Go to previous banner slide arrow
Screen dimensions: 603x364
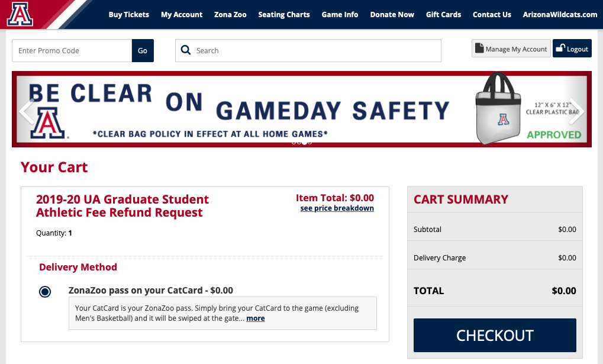[x=25, y=111]
